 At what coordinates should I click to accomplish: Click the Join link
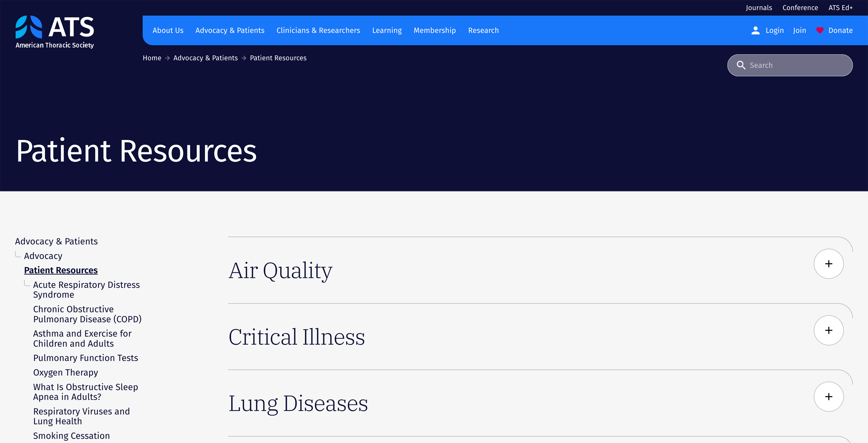coord(799,30)
